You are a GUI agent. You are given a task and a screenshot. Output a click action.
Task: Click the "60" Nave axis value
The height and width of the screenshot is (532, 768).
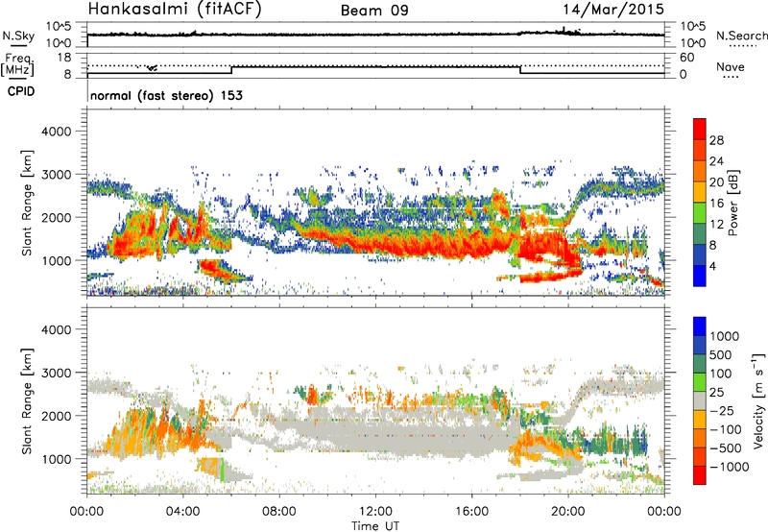[x=686, y=58]
